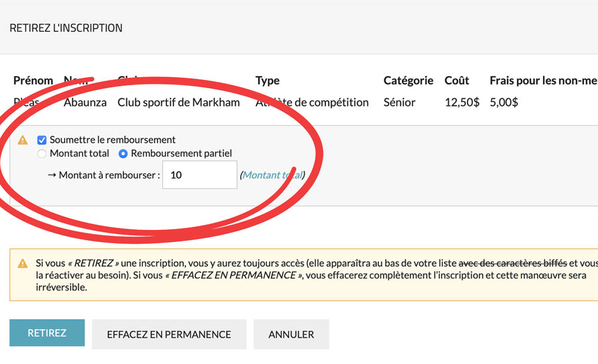Select the Montant total radio button
Screen dimensions: 598x364
pyautogui.click(x=42, y=154)
